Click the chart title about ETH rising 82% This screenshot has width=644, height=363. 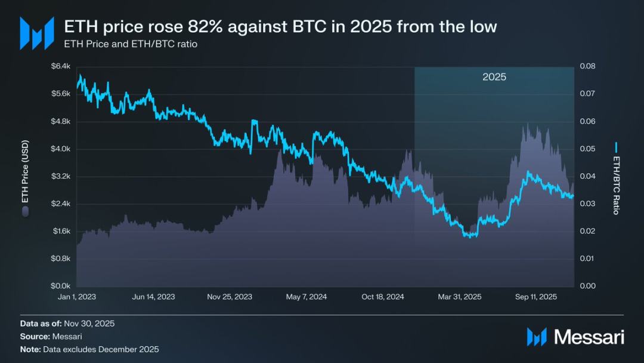(x=280, y=26)
